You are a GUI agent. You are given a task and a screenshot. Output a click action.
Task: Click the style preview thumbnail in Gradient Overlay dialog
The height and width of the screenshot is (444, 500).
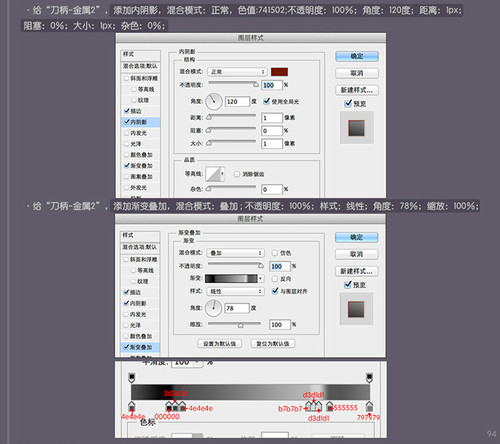[x=356, y=309]
